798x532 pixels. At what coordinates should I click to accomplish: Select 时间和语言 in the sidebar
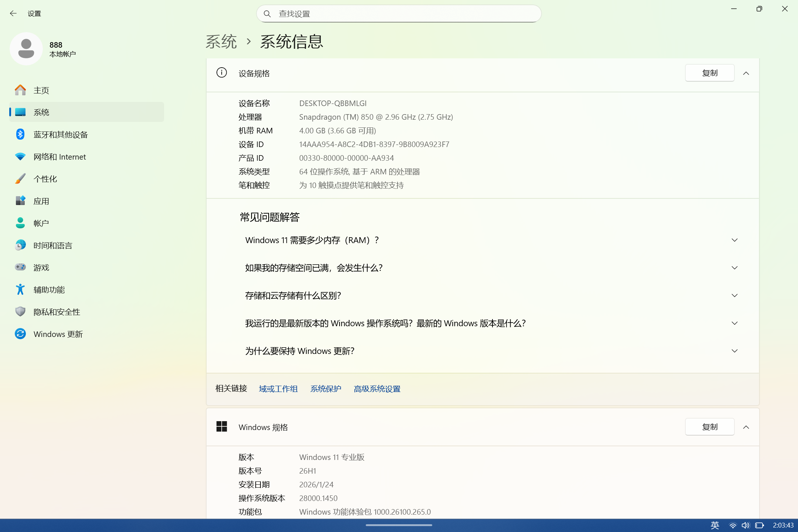(52, 245)
